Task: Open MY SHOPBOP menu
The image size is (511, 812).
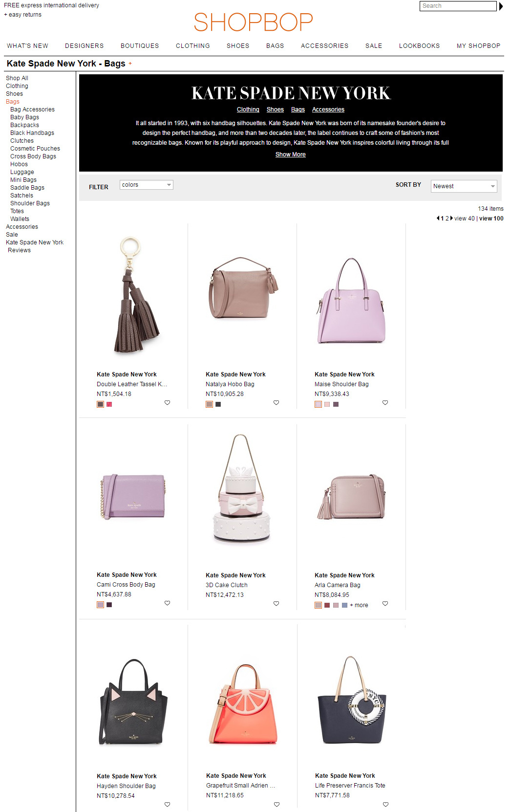Action: (479, 46)
